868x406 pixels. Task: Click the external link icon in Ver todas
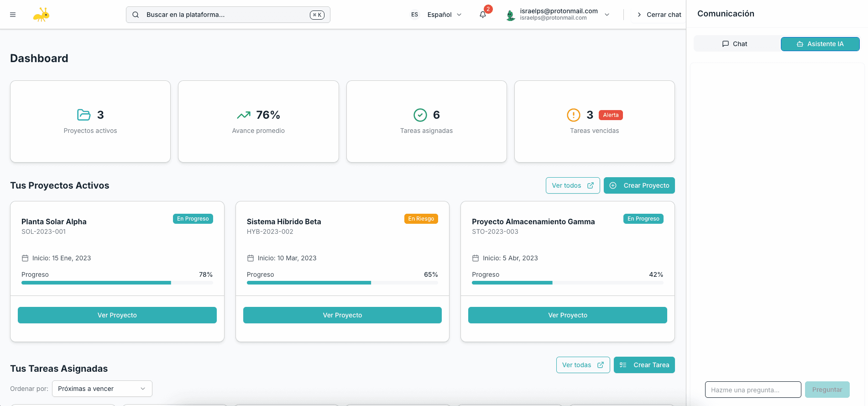point(601,365)
